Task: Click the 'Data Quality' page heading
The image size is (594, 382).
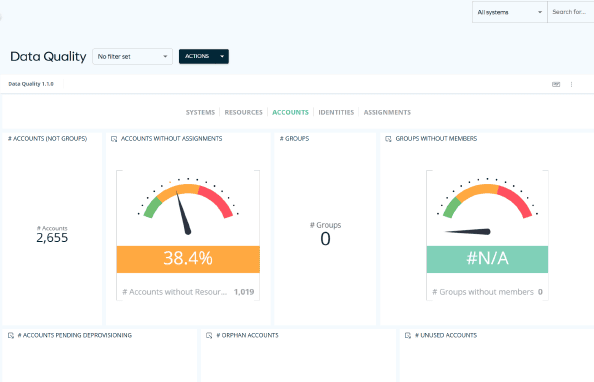Action: pyautogui.click(x=48, y=56)
